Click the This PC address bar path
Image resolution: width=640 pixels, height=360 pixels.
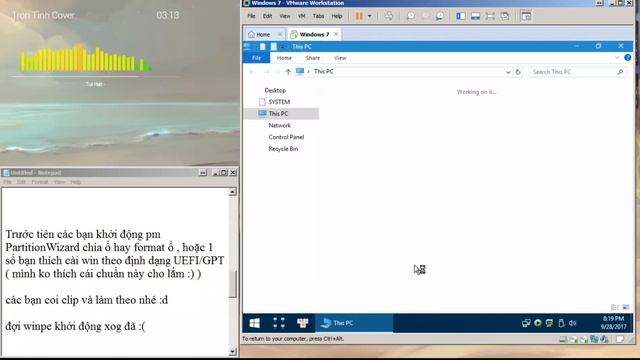[x=323, y=71]
